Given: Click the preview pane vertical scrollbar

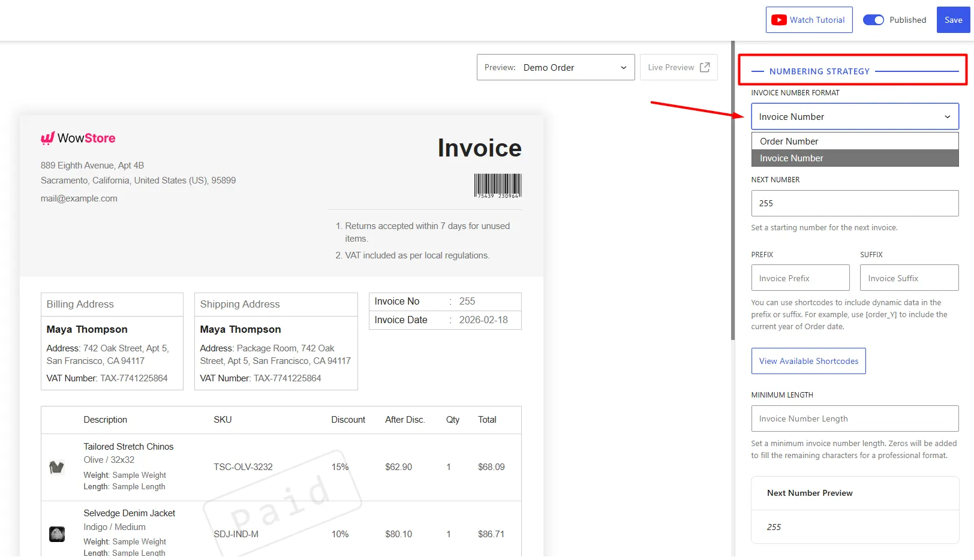Looking at the screenshot, I should tap(732, 191).
